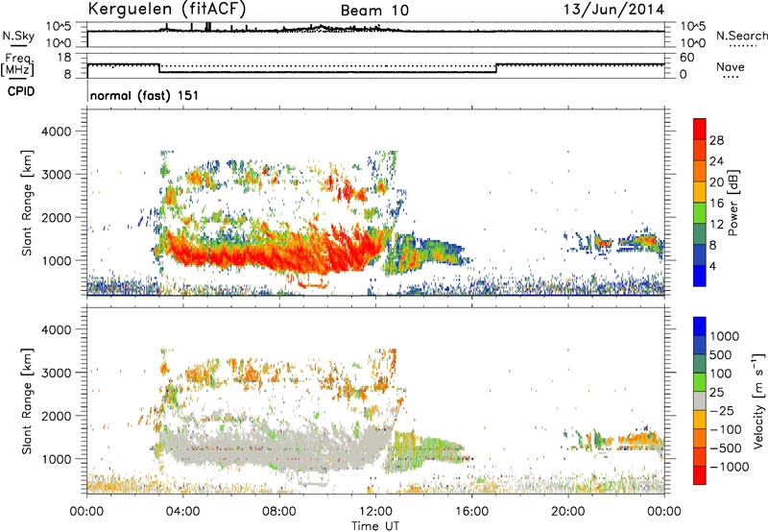The height and width of the screenshot is (532, 768).
Task: Click power panel 'Slant Range [km]' label
Action: point(27,203)
